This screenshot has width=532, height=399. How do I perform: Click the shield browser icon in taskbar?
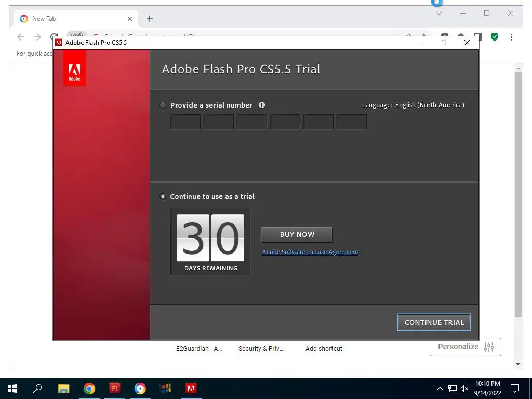coord(140,389)
